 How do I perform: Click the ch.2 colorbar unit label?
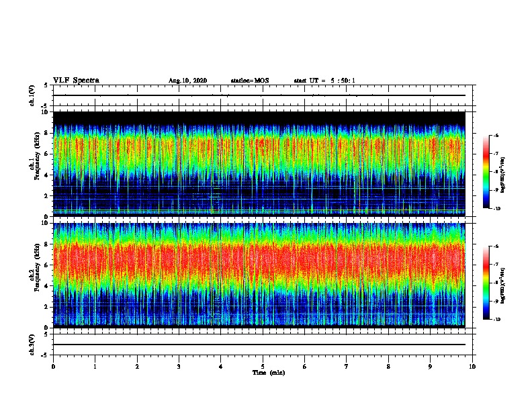(x=503, y=285)
